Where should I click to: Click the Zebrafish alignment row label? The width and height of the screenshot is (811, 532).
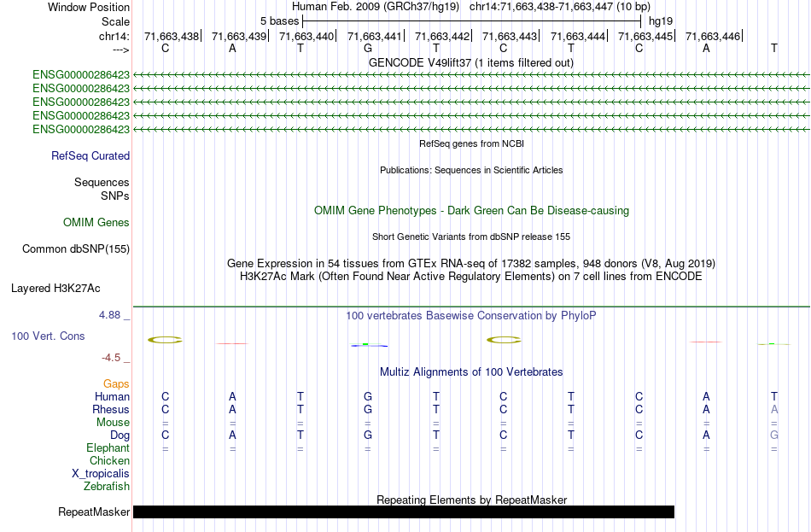tap(107, 487)
